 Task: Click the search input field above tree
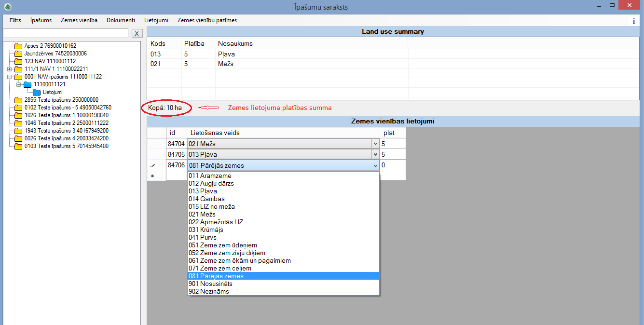click(x=66, y=33)
